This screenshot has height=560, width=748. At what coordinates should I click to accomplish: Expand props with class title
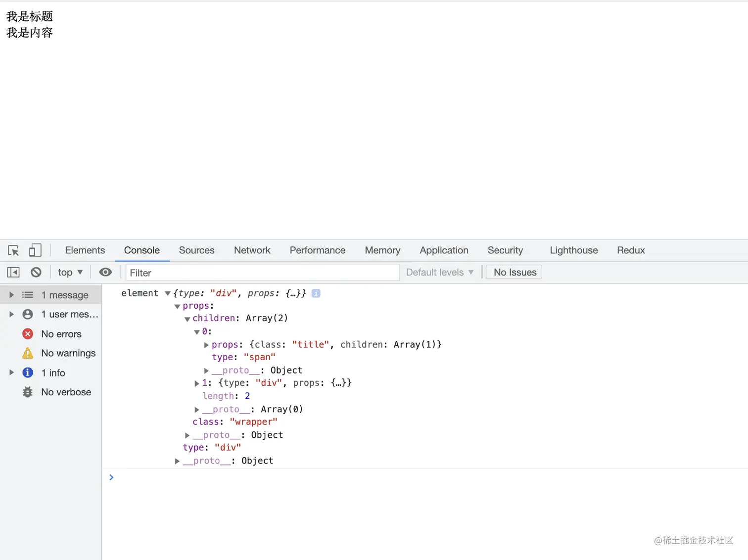point(206,345)
